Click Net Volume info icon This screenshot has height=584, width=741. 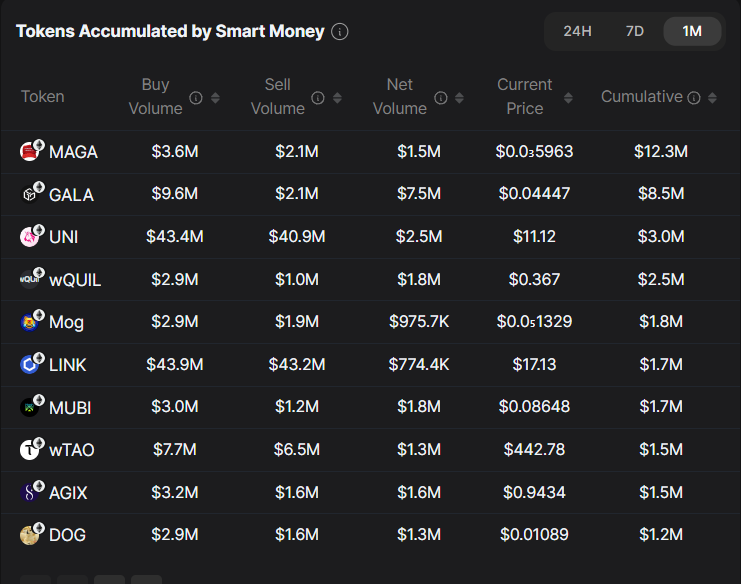coord(440,98)
